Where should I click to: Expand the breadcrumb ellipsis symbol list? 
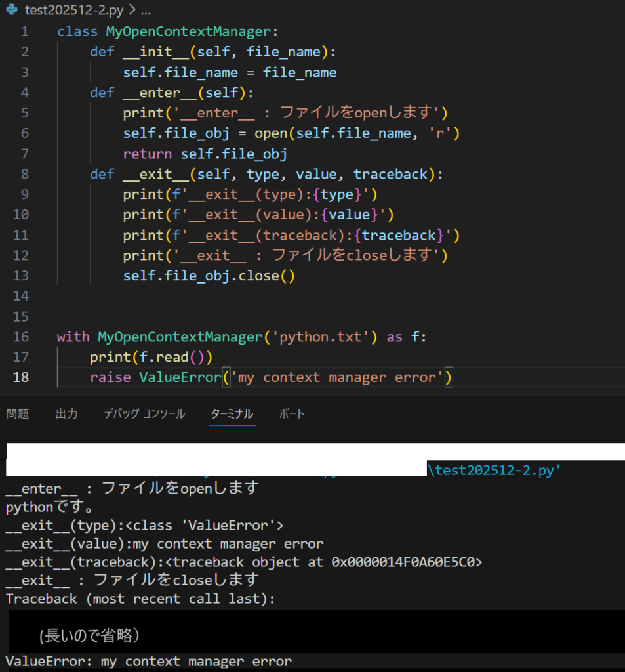[146, 10]
